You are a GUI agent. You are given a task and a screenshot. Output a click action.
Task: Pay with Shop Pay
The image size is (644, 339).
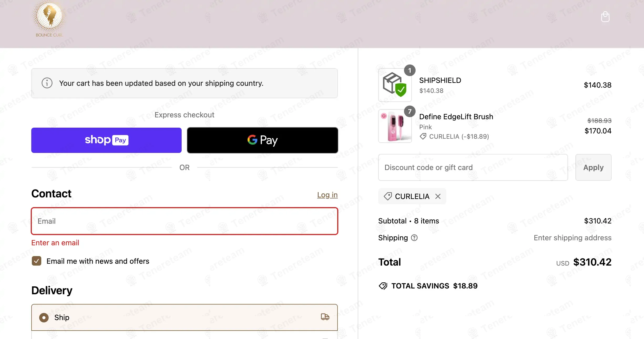click(x=106, y=140)
